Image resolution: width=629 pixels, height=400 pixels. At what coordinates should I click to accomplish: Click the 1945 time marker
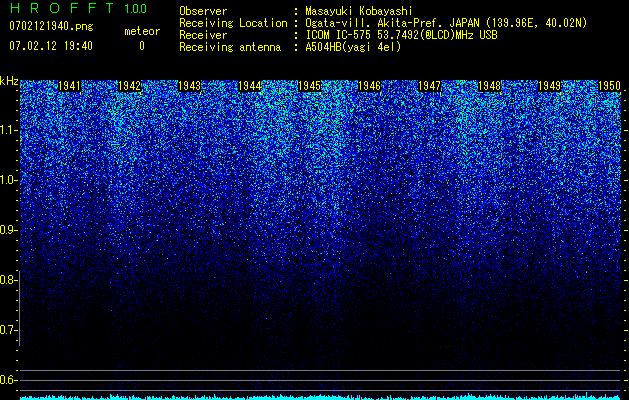click(310, 86)
